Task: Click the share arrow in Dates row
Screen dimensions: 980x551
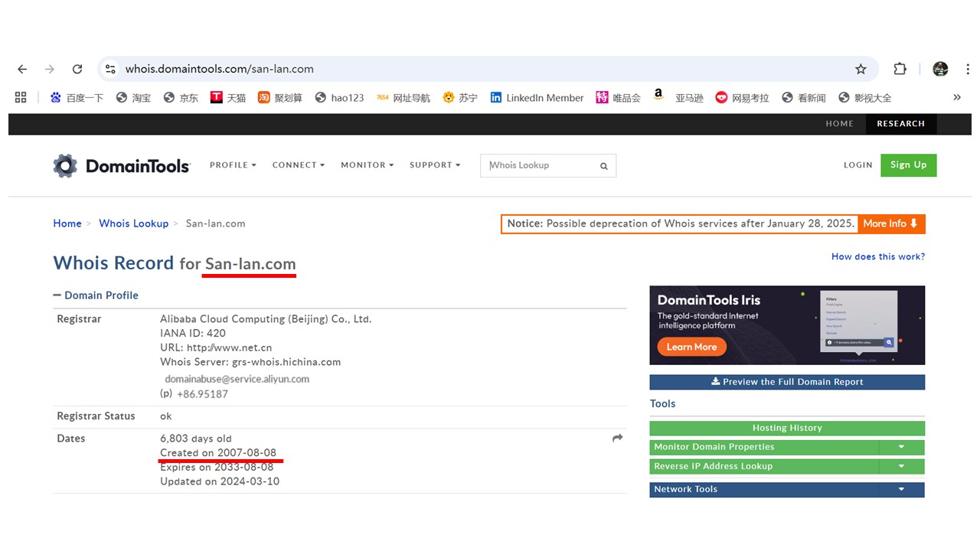Action: click(x=618, y=439)
